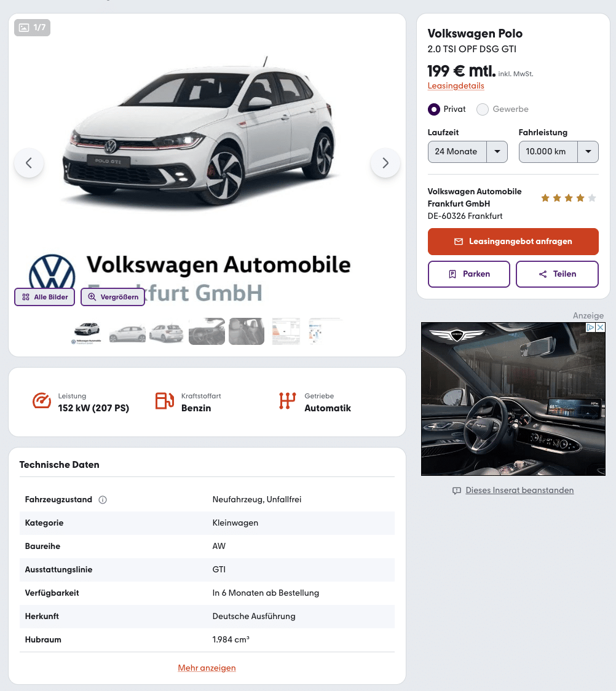
Task: Save the car with Parken button
Action: [469, 274]
